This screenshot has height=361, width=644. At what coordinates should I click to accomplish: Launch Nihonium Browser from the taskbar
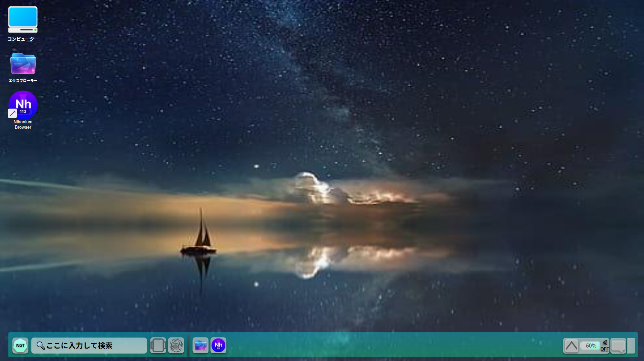[x=218, y=345]
